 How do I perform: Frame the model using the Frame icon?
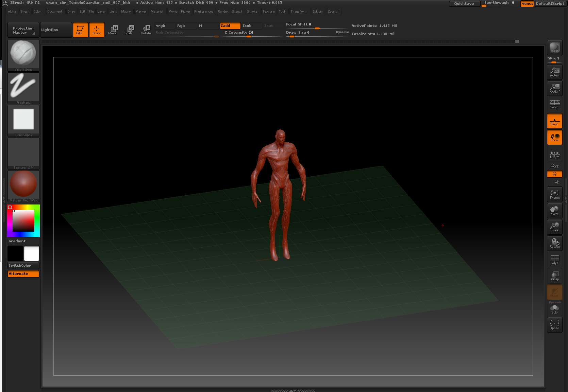tap(554, 194)
